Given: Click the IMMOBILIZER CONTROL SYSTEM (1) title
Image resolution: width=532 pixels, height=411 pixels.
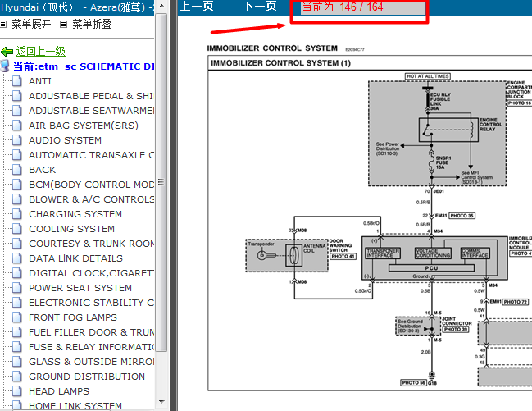Looking at the screenshot, I should click(280, 63).
